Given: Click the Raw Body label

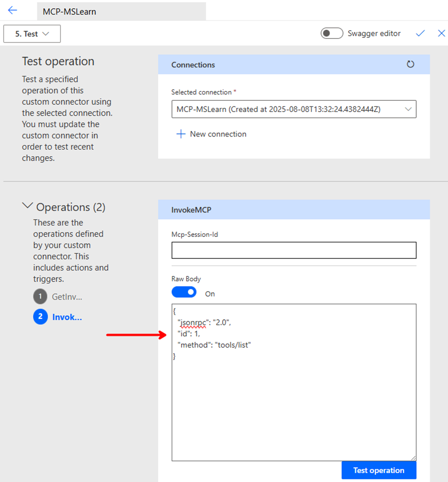Looking at the screenshot, I should [186, 279].
